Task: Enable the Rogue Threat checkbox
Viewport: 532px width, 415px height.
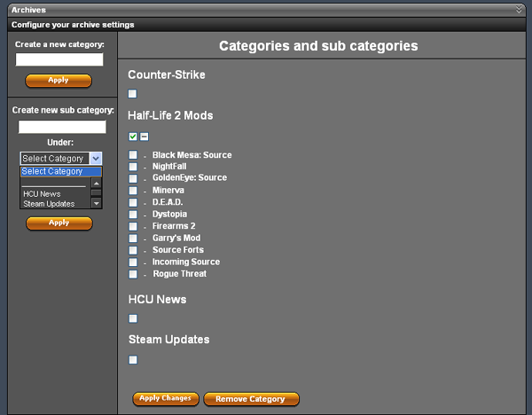Action: coord(133,274)
